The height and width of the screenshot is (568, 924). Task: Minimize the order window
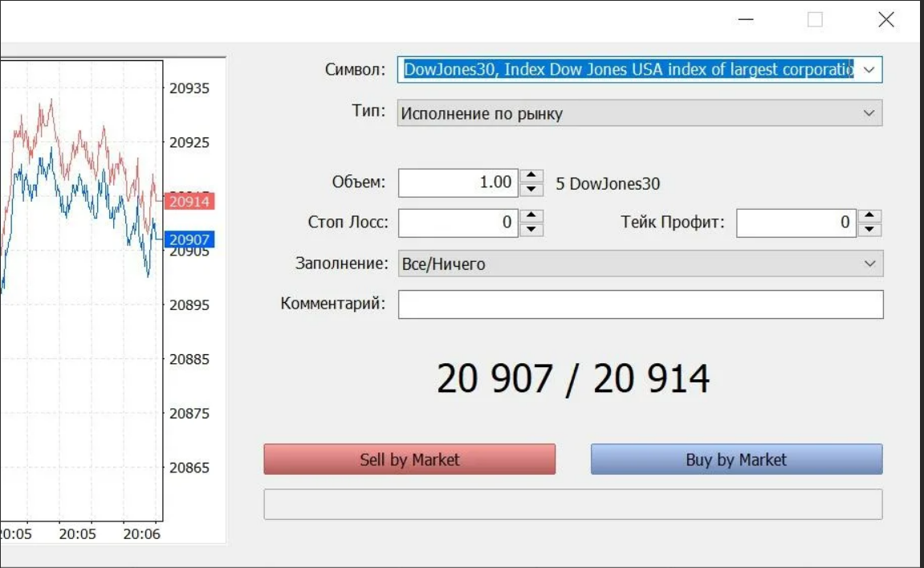pyautogui.click(x=746, y=19)
